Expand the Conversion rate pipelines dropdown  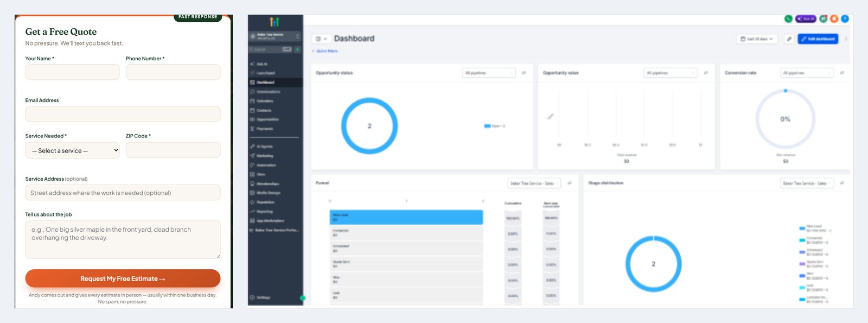[807, 73]
